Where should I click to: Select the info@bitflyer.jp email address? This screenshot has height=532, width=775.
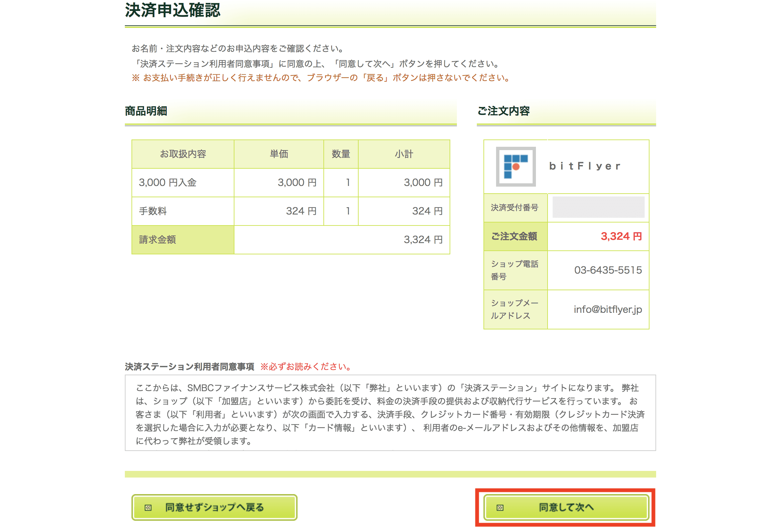point(608,310)
